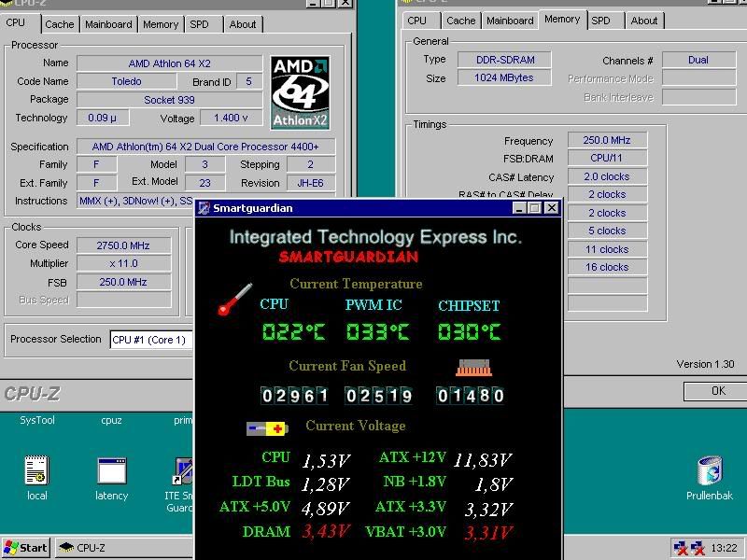Click the CPU voltage reading '1,53V'
The image size is (747, 560).
pos(326,460)
